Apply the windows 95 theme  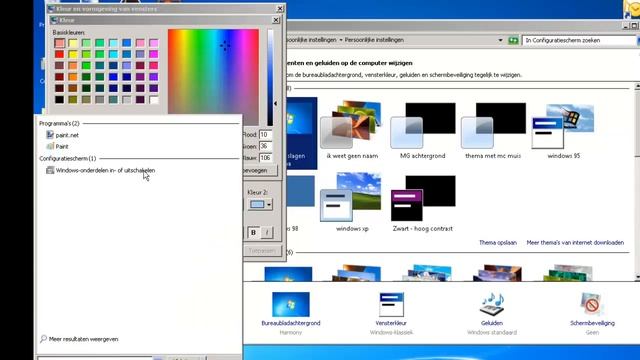pyautogui.click(x=563, y=131)
